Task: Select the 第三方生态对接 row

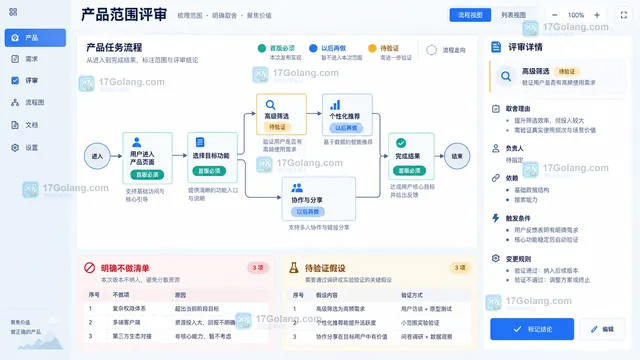Action: (176, 336)
